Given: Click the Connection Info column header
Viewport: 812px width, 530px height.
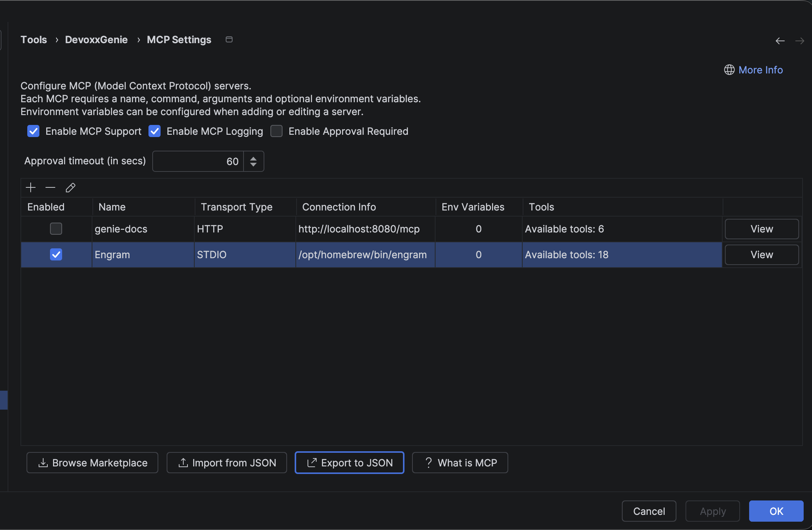Looking at the screenshot, I should [x=366, y=207].
